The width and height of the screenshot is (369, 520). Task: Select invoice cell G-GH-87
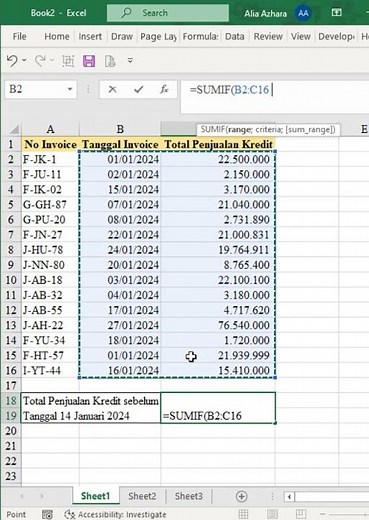coord(50,205)
